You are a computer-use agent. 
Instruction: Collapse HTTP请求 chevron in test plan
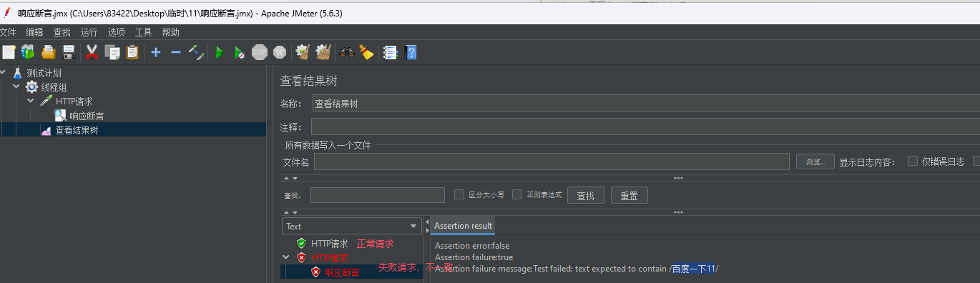click(x=31, y=101)
